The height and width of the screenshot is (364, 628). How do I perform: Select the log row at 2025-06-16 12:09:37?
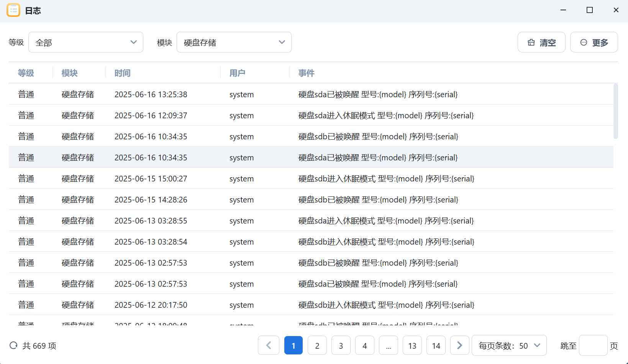(311, 115)
